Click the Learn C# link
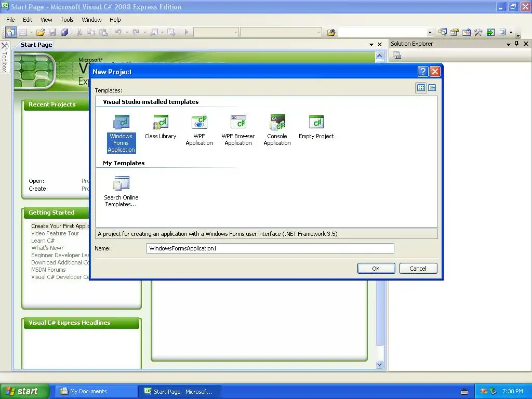 coord(43,241)
